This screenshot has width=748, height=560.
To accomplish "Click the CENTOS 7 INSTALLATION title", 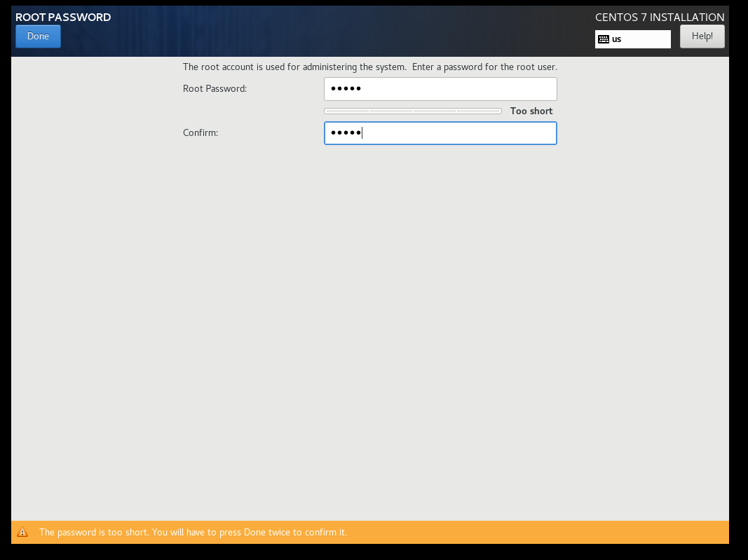I will tap(660, 18).
